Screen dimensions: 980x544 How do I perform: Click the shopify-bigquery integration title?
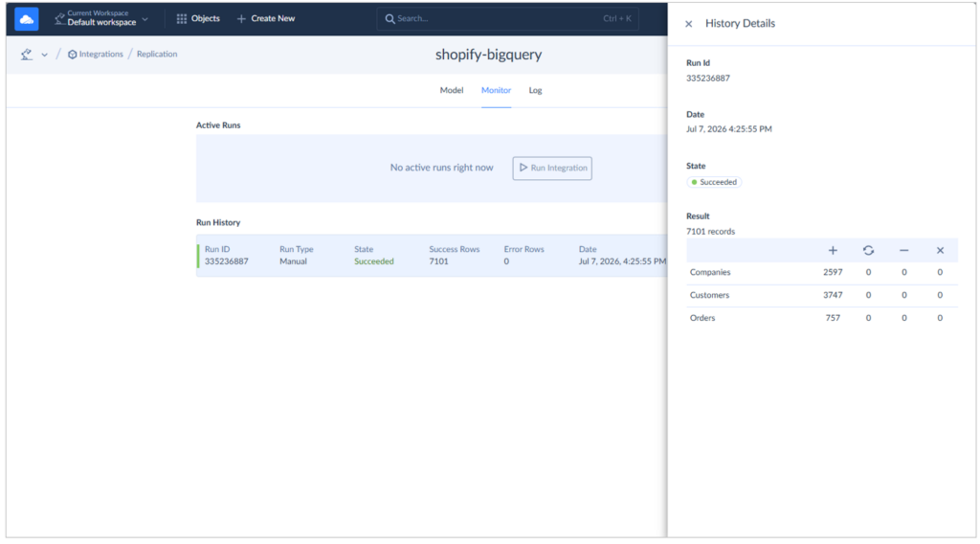pyautogui.click(x=488, y=55)
